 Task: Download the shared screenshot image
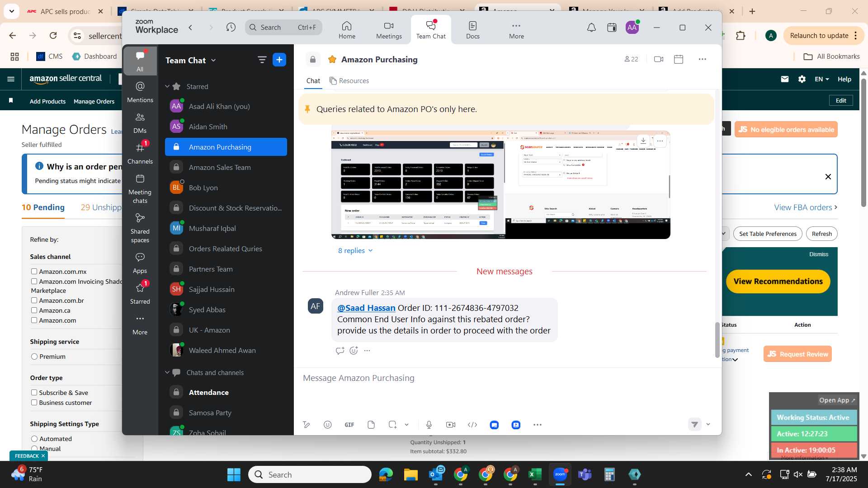643,141
